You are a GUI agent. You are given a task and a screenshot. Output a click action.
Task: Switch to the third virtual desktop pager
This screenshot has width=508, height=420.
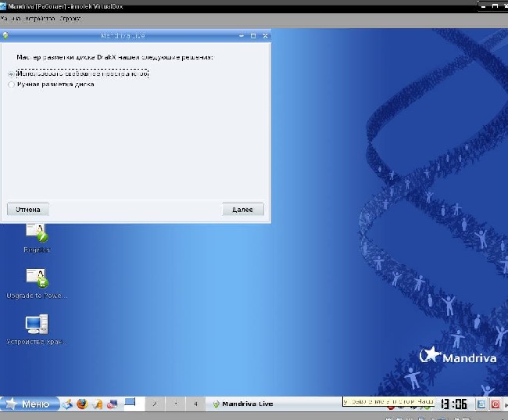coord(176,404)
